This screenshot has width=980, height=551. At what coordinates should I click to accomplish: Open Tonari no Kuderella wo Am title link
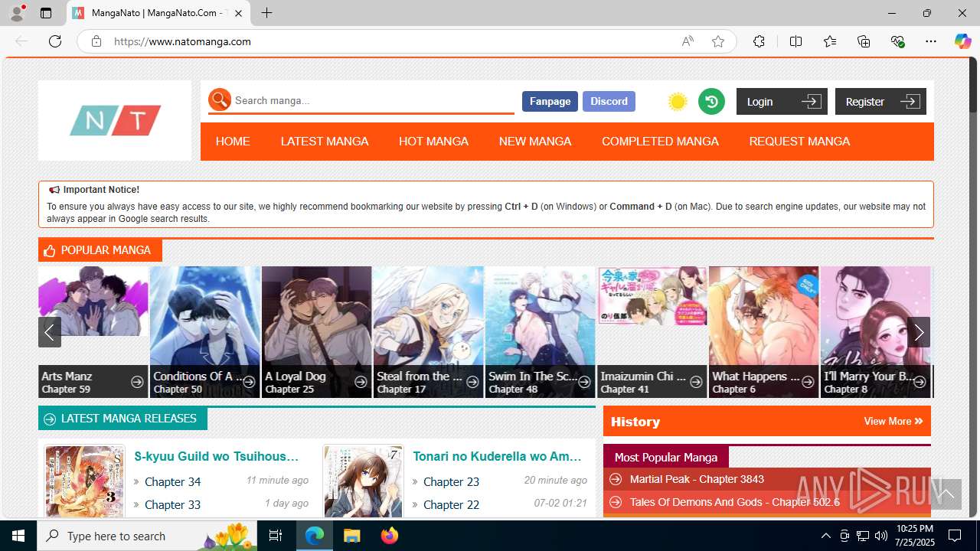497,456
